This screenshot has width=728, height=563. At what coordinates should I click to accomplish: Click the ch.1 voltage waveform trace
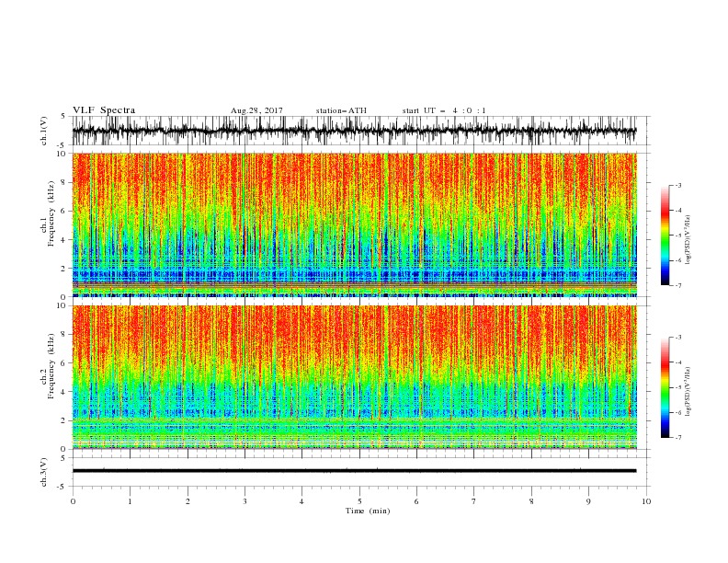[x=354, y=131]
